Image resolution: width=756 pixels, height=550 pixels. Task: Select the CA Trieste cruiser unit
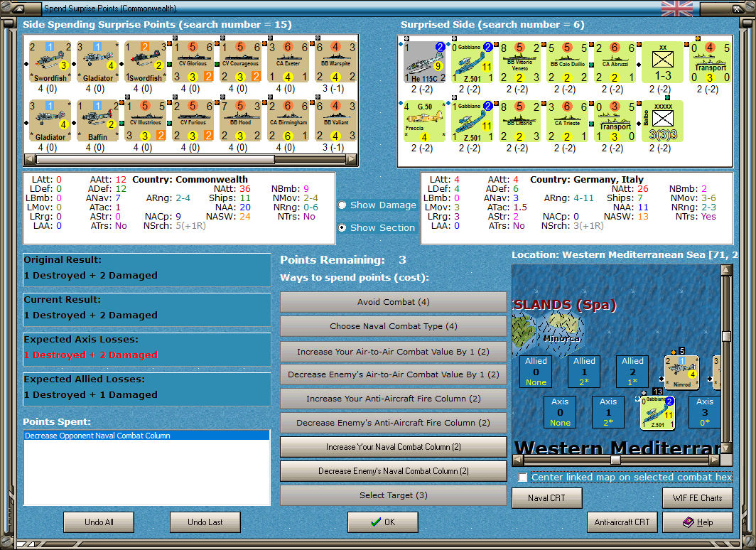(568, 121)
